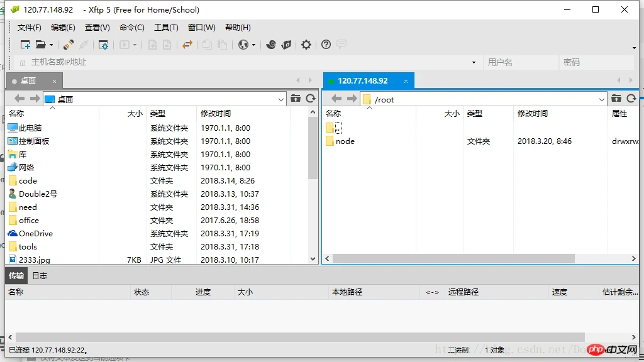Click the remote pane Back arrow

click(x=336, y=99)
